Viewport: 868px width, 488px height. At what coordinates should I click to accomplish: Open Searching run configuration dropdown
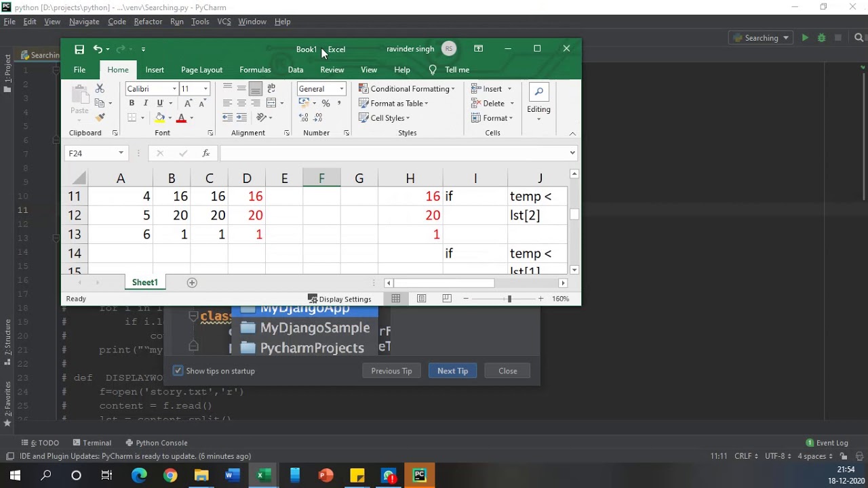click(762, 38)
